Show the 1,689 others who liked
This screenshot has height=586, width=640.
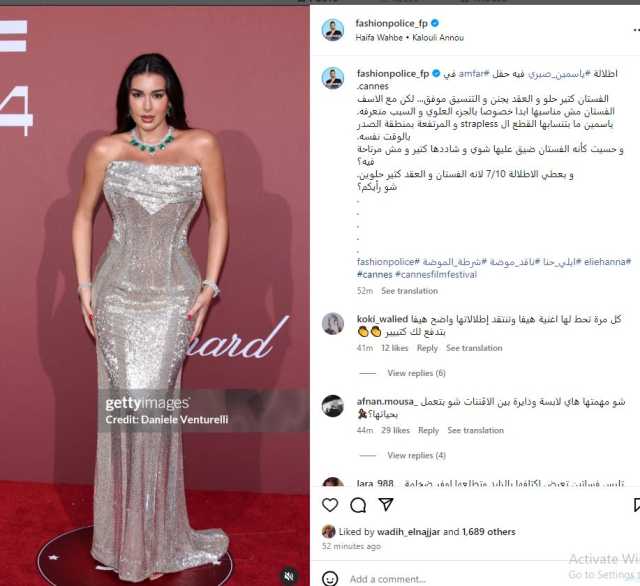489,532
